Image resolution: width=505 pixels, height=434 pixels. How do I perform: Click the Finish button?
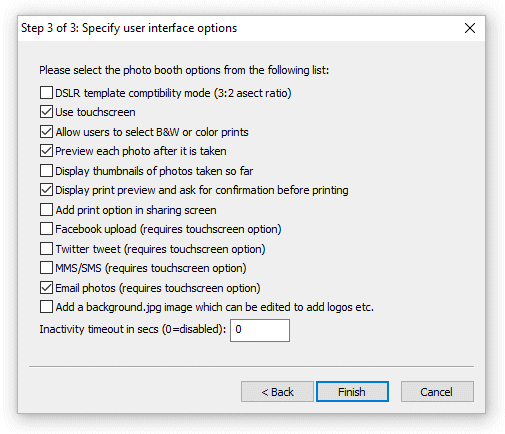click(352, 392)
